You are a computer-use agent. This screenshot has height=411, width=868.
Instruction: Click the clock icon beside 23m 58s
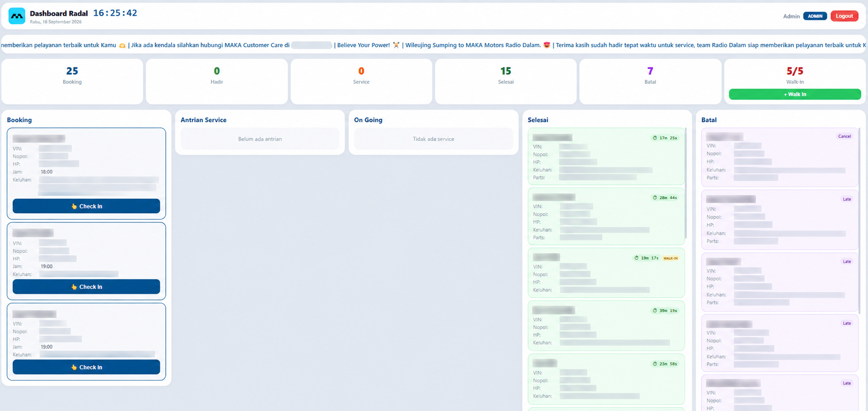tap(655, 364)
